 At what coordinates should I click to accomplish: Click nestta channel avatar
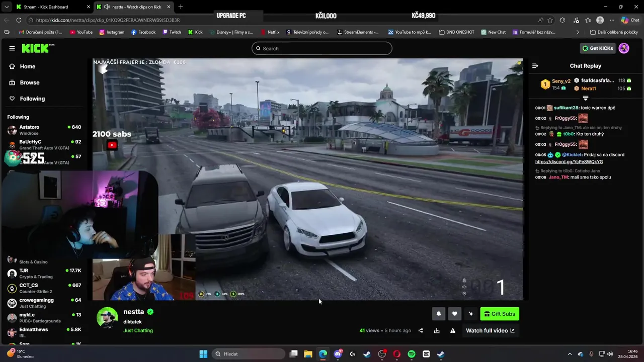(107, 317)
